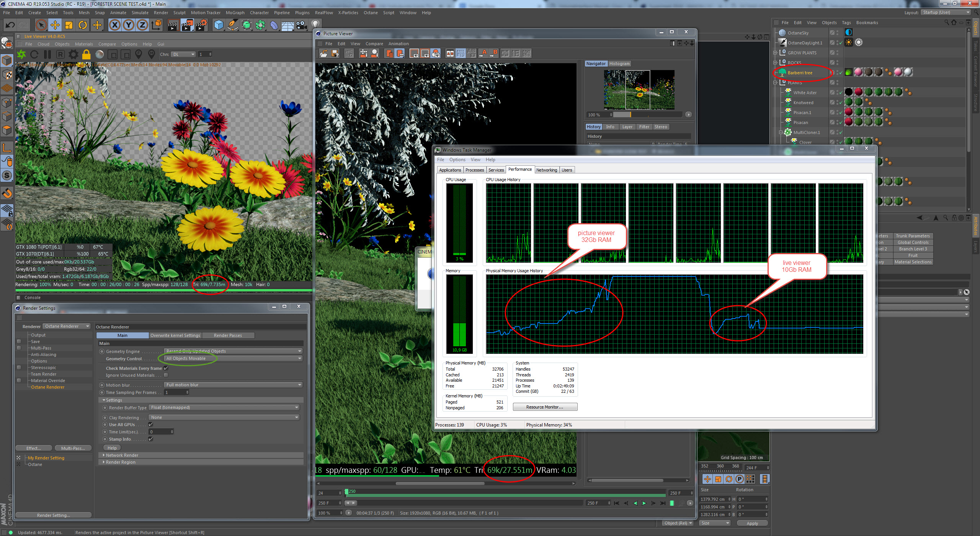Switch to Processes tab in Task Manager
980x536 pixels.
(475, 170)
